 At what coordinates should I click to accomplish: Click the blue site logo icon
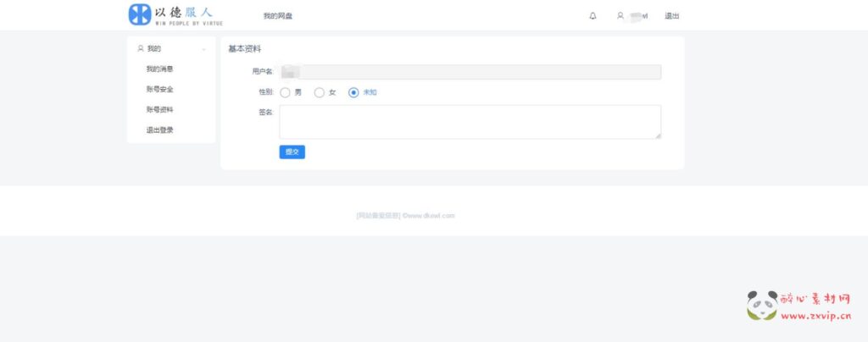pyautogui.click(x=139, y=14)
